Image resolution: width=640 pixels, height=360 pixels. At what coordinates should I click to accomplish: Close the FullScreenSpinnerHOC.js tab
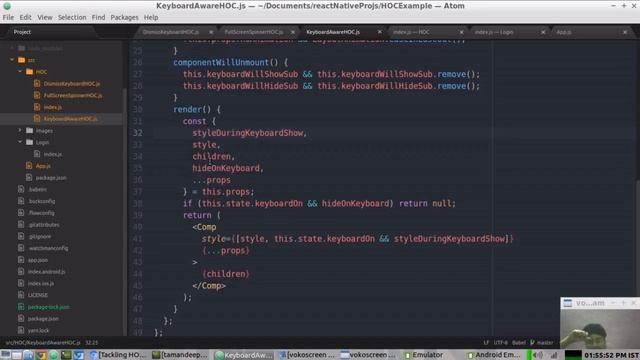pos(293,32)
